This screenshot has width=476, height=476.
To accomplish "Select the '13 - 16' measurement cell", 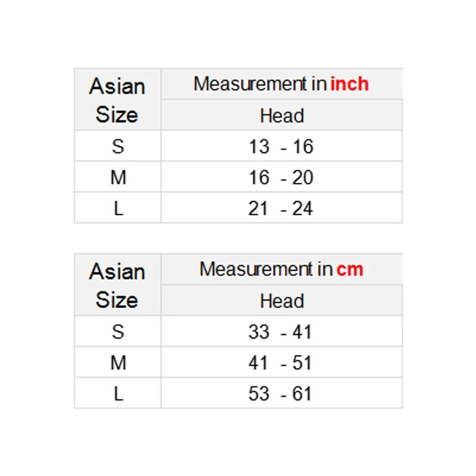I will coord(281,146).
